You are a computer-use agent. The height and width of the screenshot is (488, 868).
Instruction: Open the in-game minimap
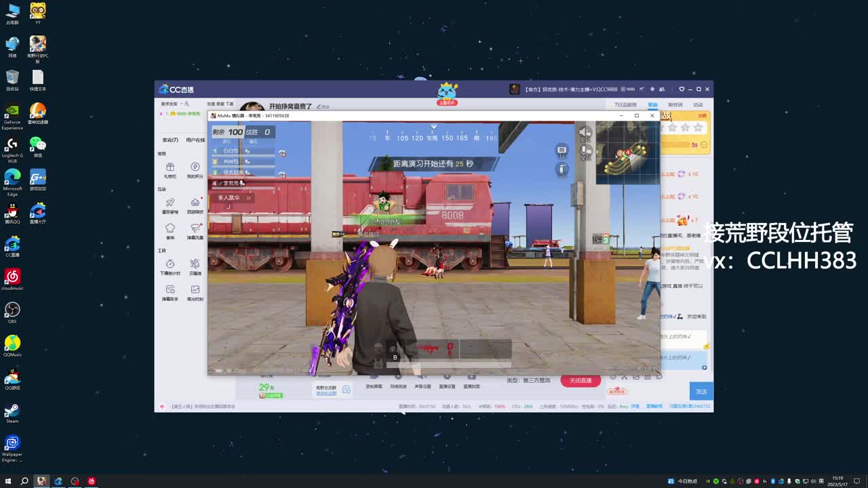627,152
